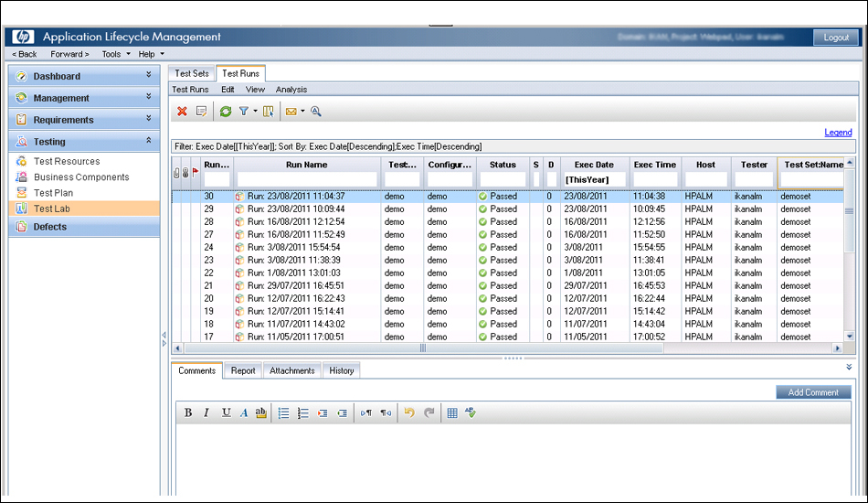Open Test Resources in the sidebar
The image size is (868, 503).
point(67,161)
